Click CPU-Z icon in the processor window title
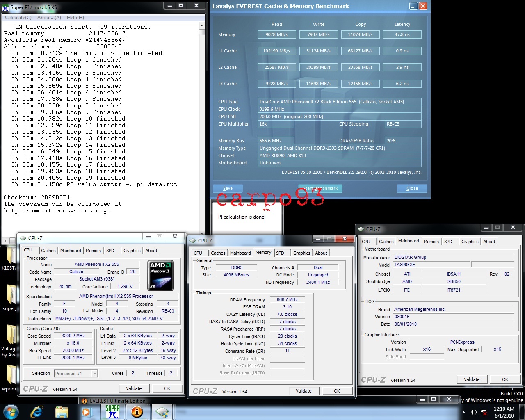The width and height of the screenshot is (525, 420). 23,238
